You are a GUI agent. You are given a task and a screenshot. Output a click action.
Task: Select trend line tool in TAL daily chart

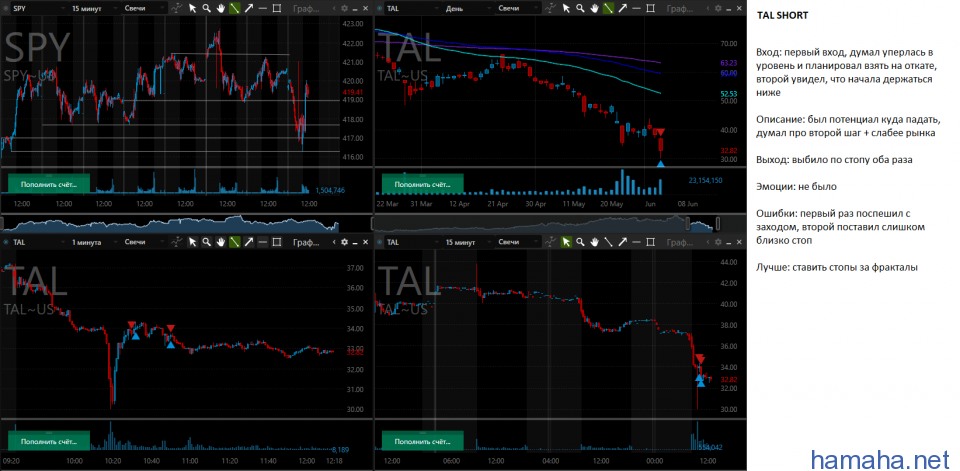click(609, 8)
